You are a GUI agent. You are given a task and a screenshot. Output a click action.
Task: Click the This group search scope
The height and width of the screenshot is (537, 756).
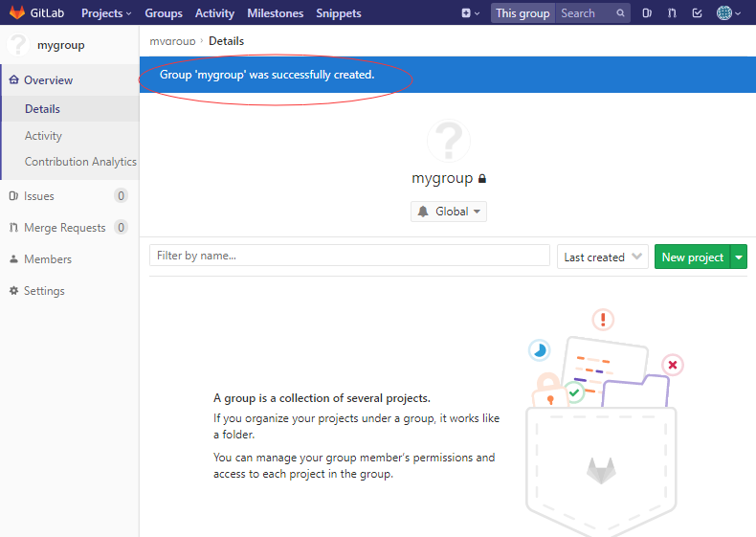[x=523, y=13]
